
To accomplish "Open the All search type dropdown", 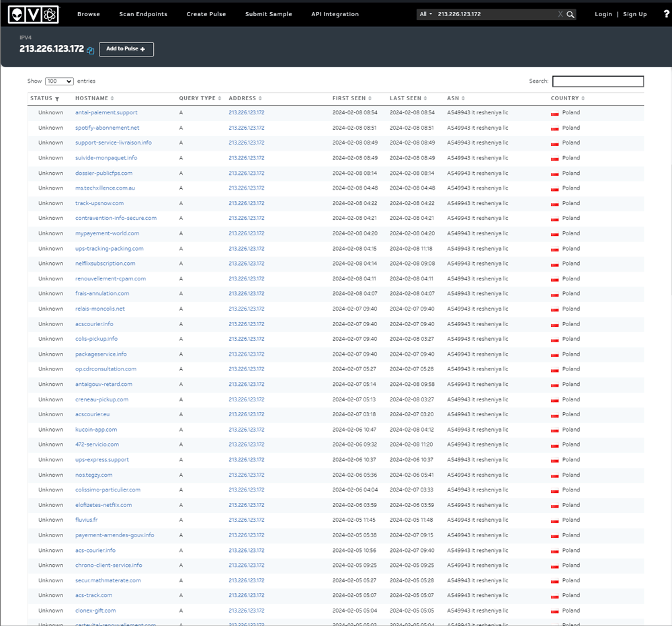I will 425,14.
